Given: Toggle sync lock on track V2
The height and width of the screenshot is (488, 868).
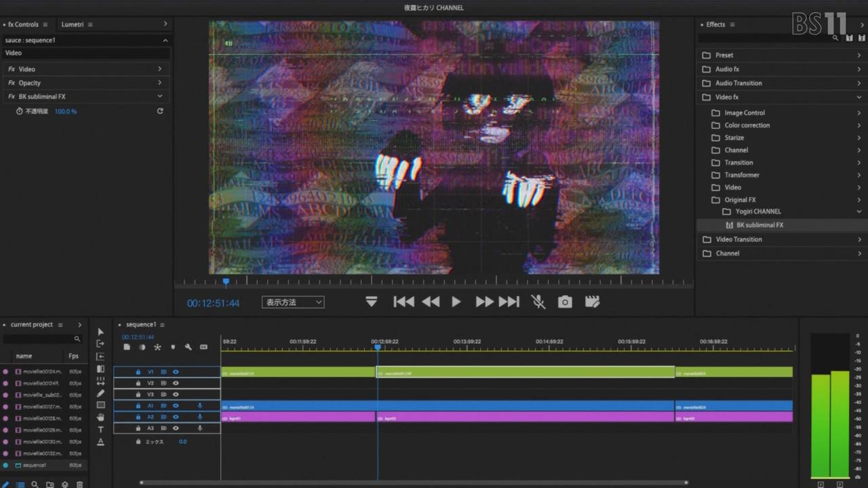Looking at the screenshot, I should [163, 383].
